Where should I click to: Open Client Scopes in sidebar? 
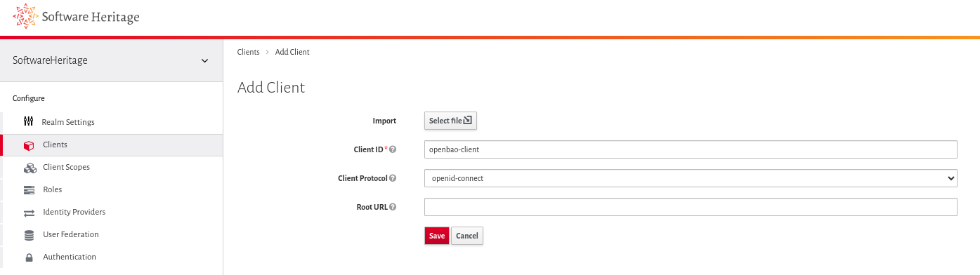pos(112,167)
